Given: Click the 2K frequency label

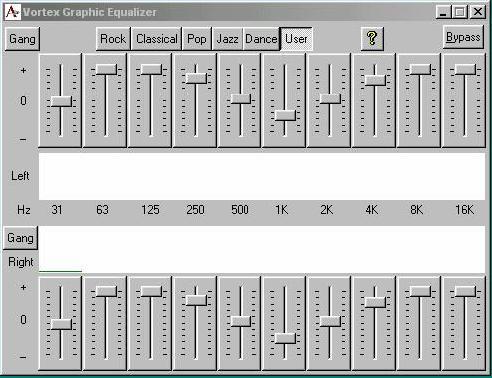Looking at the screenshot, I should click(327, 210).
